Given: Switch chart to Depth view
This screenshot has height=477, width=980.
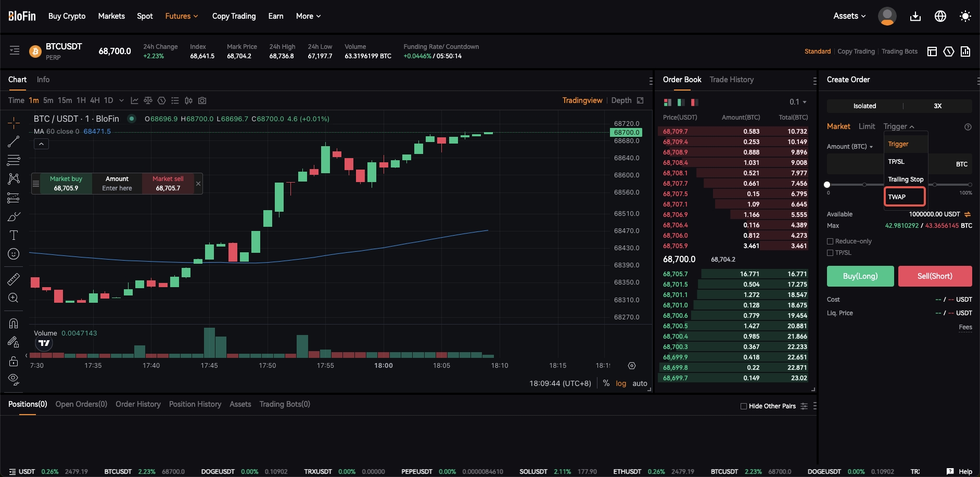Looking at the screenshot, I should [x=621, y=100].
